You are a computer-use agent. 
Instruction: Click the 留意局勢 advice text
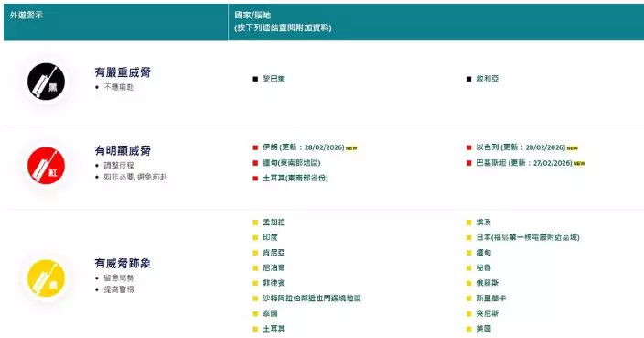coord(119,278)
